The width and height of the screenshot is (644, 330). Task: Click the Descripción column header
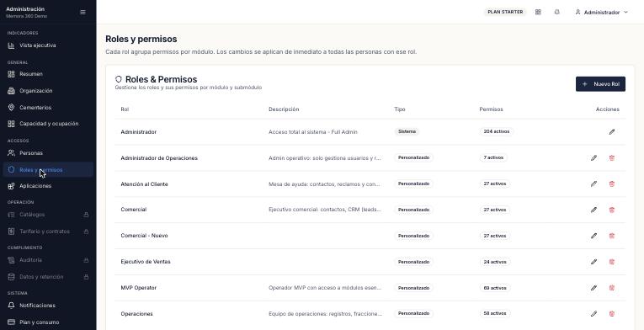pos(284,109)
